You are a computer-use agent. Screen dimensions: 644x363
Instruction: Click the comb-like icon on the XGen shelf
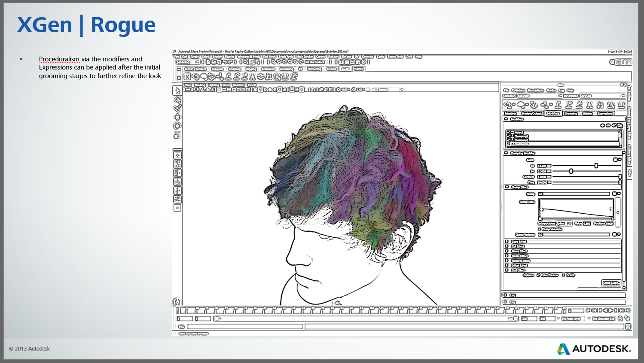coord(253,76)
